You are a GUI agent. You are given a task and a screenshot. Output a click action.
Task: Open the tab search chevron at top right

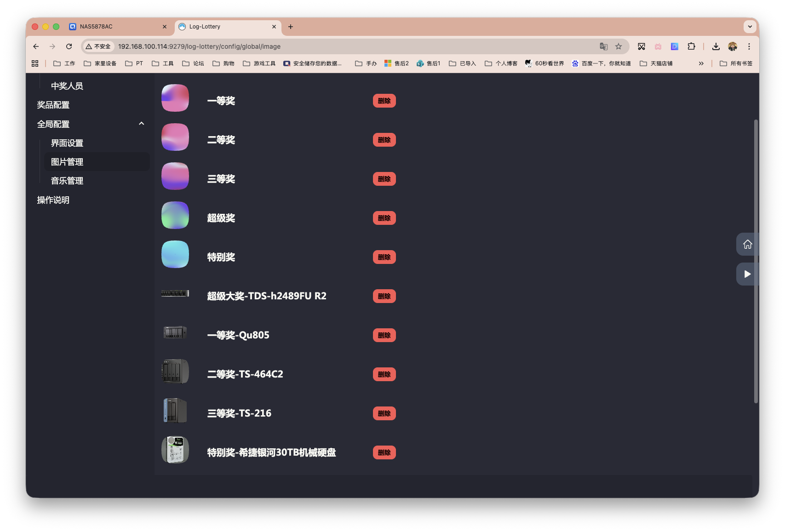click(x=750, y=27)
